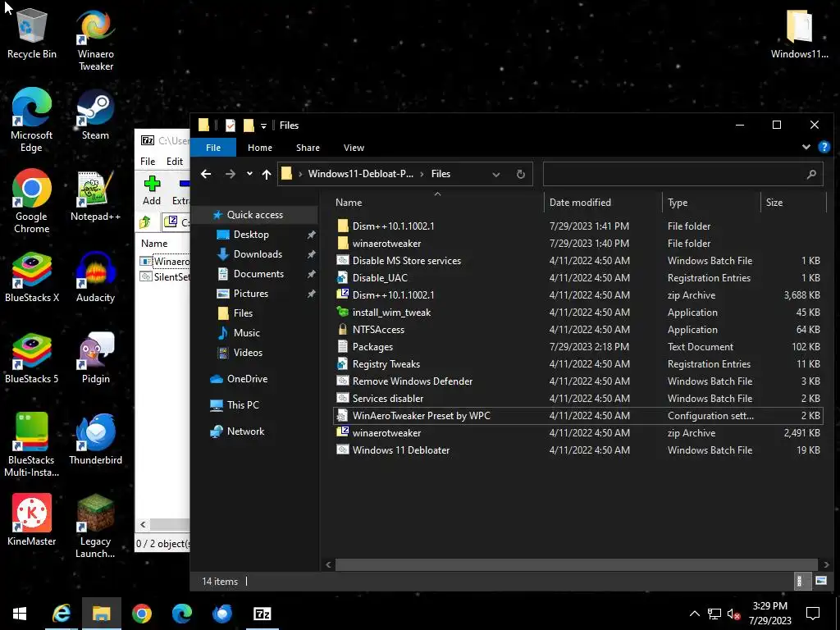Click Windows11-Debloat-P... in the address breadcrumb

pyautogui.click(x=361, y=174)
